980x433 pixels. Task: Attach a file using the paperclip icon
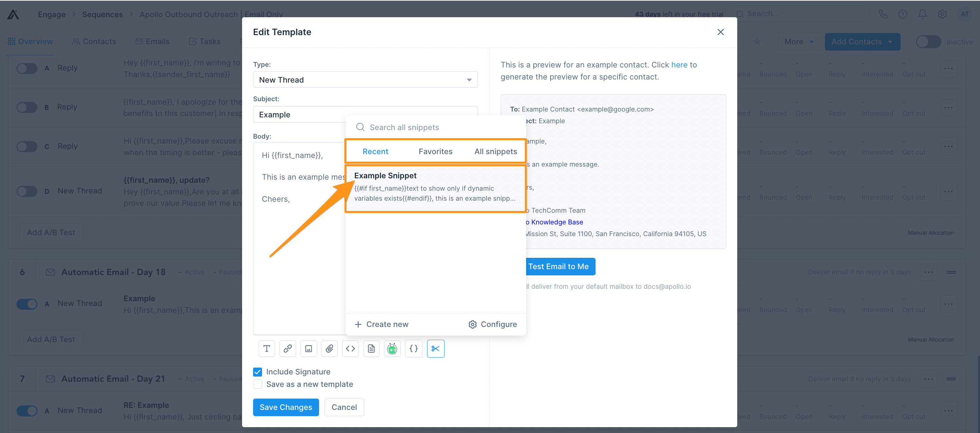pos(329,348)
